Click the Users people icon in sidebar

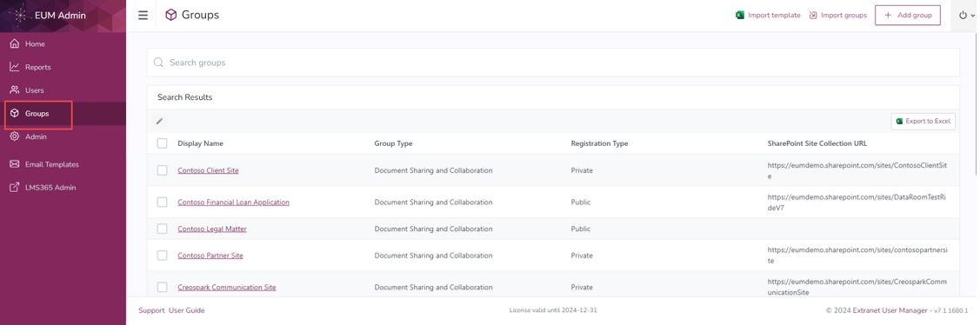point(15,90)
